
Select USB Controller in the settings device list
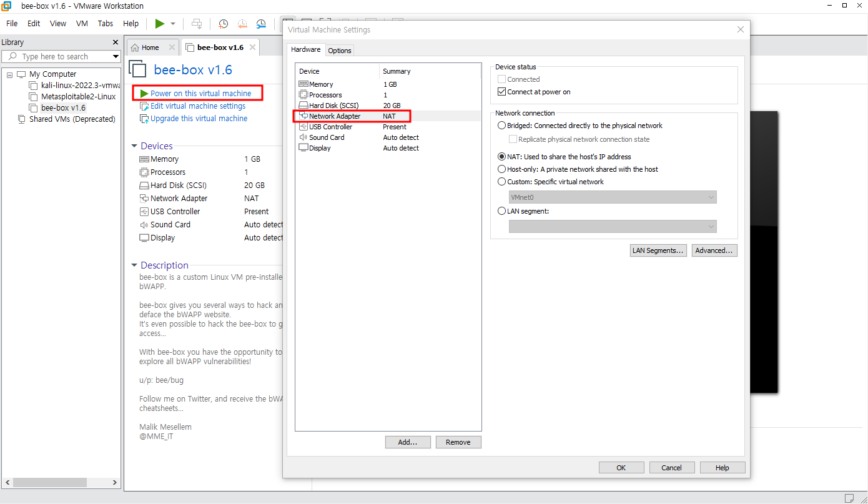[388, 127]
